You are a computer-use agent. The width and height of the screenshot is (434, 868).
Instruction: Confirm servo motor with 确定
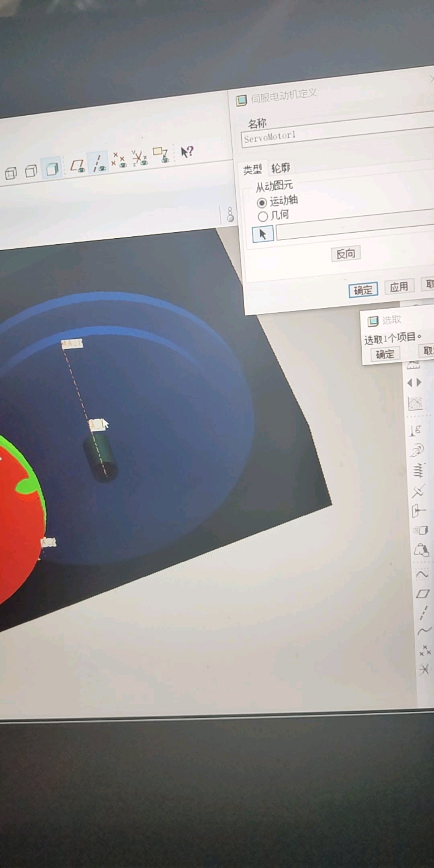pos(363,290)
